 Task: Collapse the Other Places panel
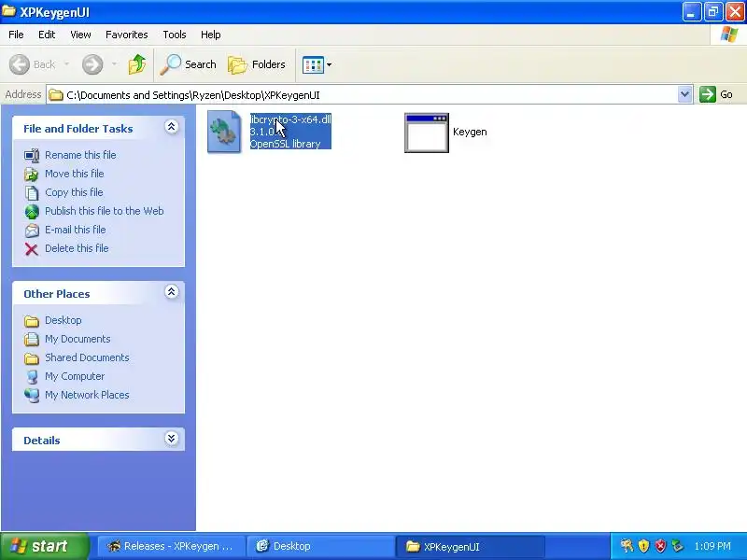[172, 292]
